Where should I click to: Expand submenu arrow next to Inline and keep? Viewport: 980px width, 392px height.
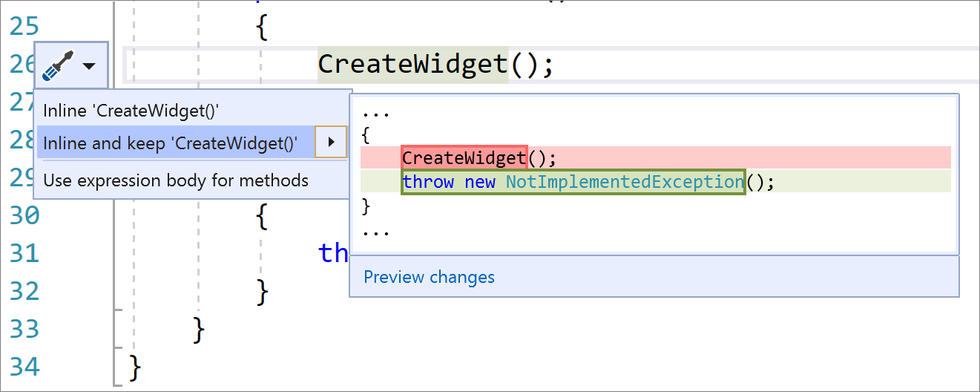[x=331, y=143]
